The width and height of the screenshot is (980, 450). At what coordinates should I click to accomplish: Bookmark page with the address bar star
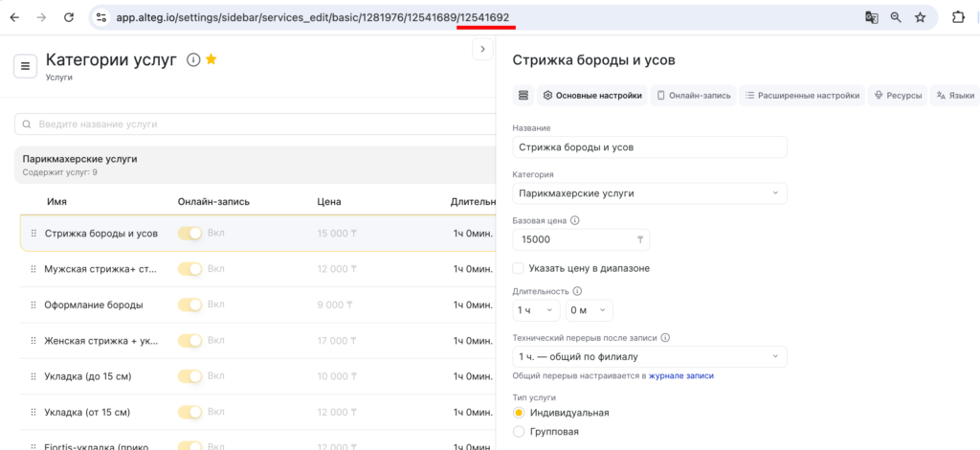[x=920, y=17]
